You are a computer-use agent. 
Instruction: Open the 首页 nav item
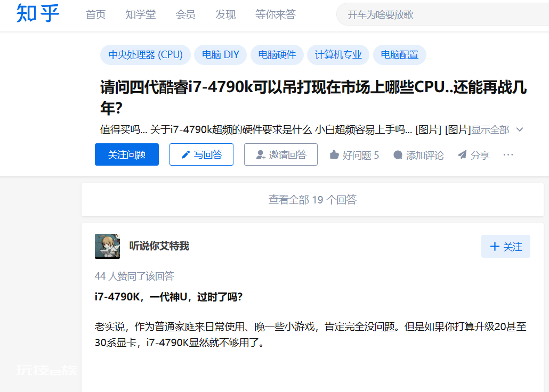tap(95, 15)
